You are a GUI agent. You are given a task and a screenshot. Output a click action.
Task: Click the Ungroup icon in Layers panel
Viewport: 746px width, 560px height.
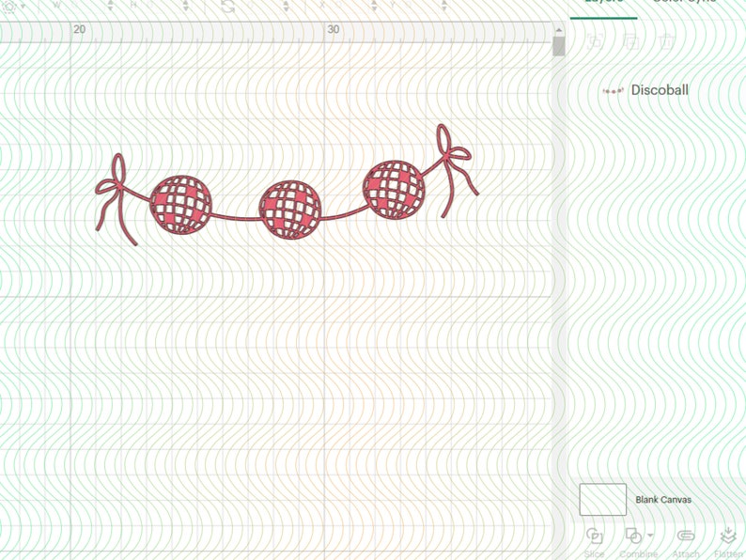pos(630,43)
